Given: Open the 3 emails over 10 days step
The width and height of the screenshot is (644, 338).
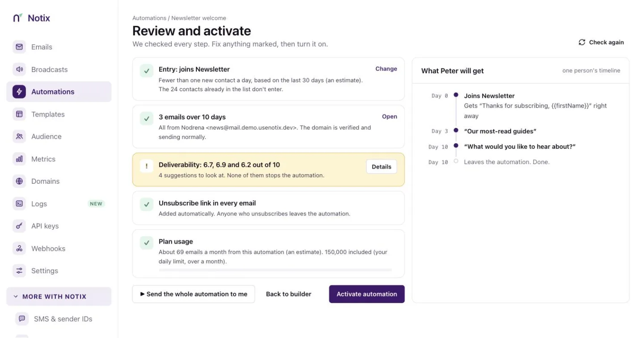Looking at the screenshot, I should click(390, 117).
